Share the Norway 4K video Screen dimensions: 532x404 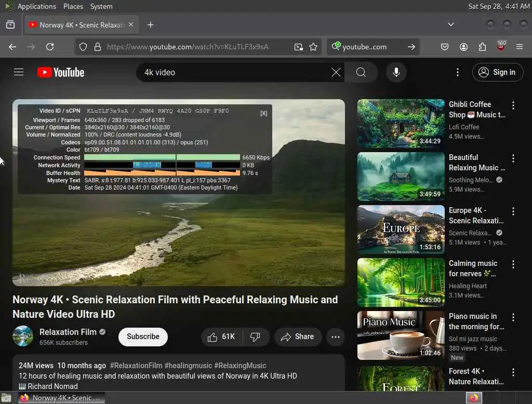tap(298, 337)
